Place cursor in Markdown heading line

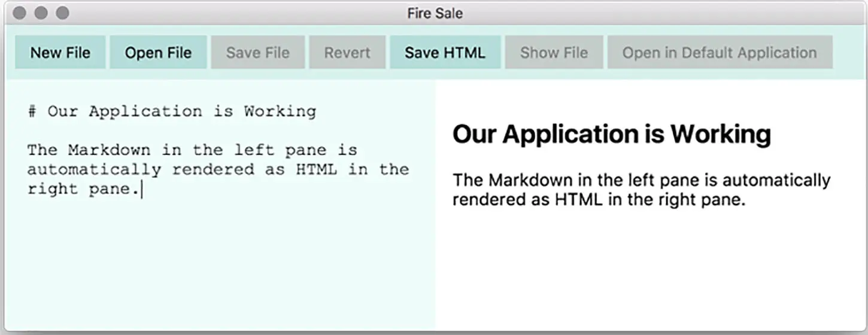tap(180, 111)
